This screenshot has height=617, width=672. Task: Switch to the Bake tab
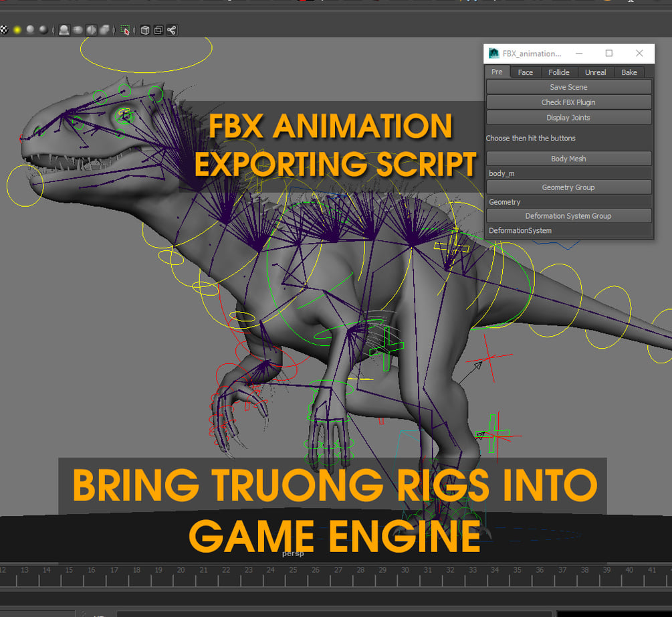pyautogui.click(x=629, y=72)
